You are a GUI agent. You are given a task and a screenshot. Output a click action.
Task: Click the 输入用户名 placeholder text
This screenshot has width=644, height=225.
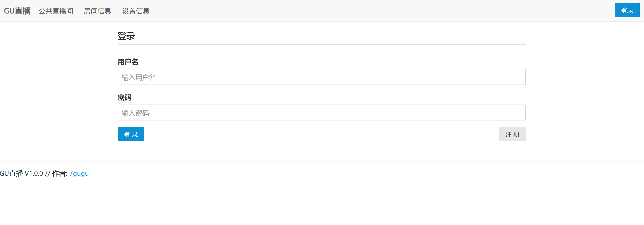coord(139,78)
